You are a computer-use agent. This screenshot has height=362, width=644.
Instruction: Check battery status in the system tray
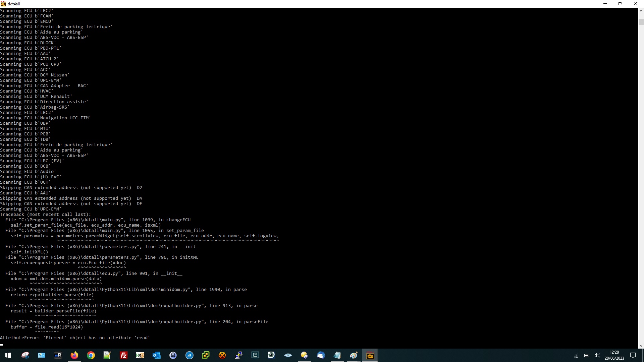pos(587,355)
